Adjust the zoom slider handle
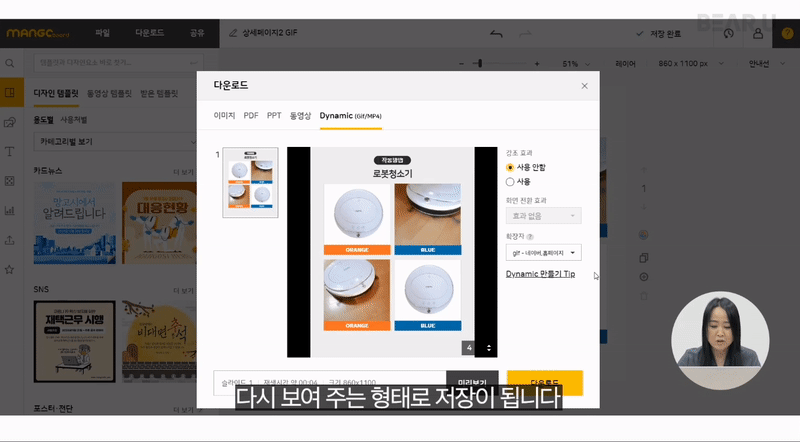The width and height of the screenshot is (800, 442). coord(480,63)
